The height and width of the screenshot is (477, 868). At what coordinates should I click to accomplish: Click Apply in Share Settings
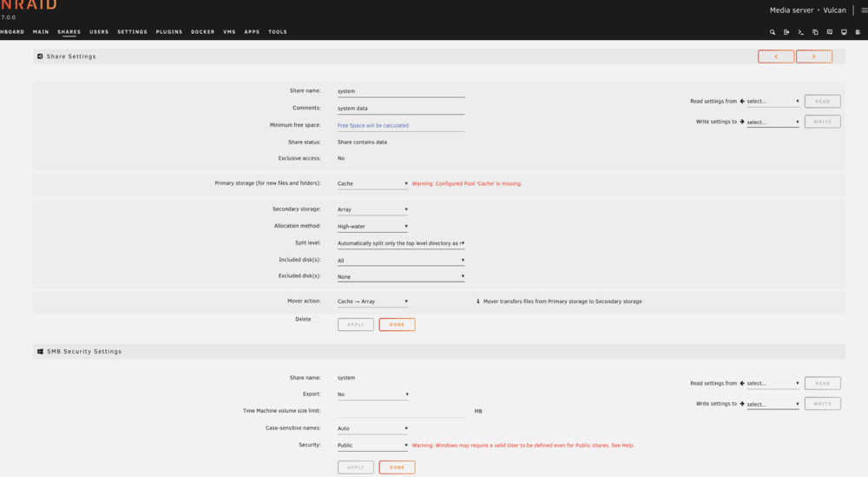coord(355,325)
